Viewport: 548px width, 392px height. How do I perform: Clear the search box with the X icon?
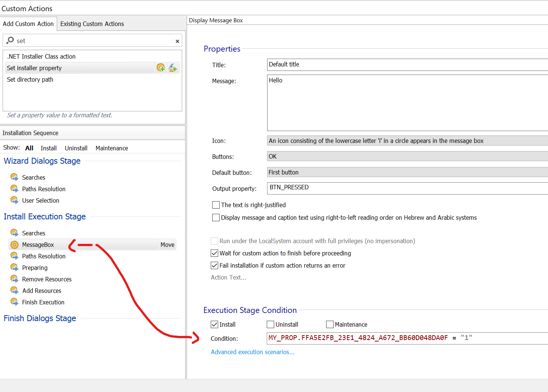point(177,41)
